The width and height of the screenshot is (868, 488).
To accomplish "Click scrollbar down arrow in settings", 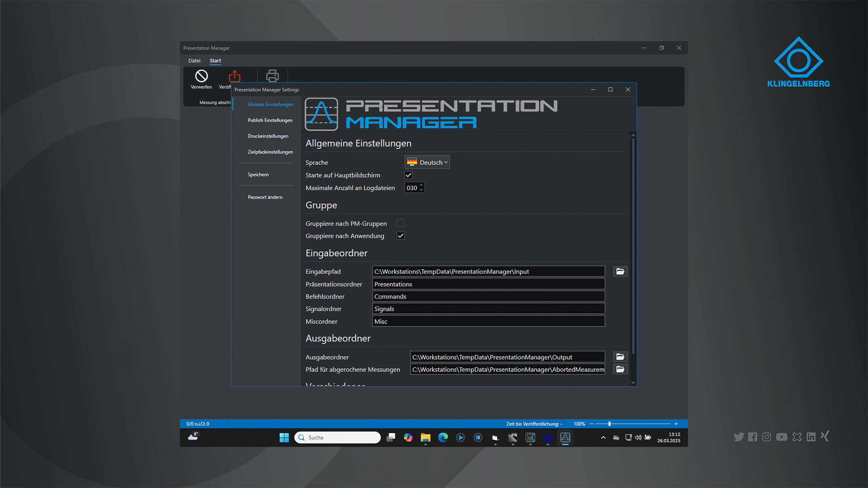I will [633, 382].
